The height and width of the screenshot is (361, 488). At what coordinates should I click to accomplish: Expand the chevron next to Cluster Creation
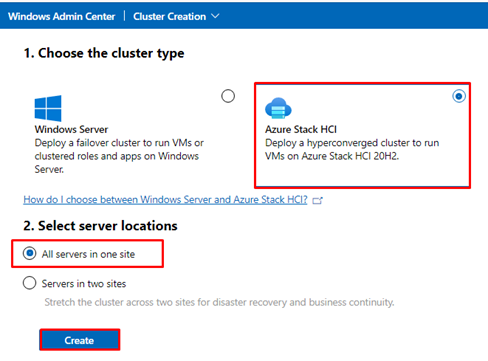click(216, 16)
